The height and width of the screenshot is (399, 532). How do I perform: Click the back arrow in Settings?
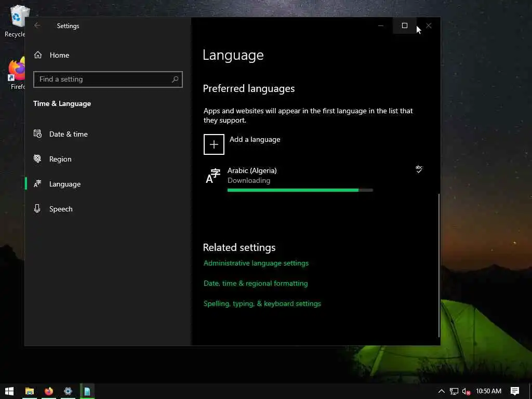(x=37, y=25)
